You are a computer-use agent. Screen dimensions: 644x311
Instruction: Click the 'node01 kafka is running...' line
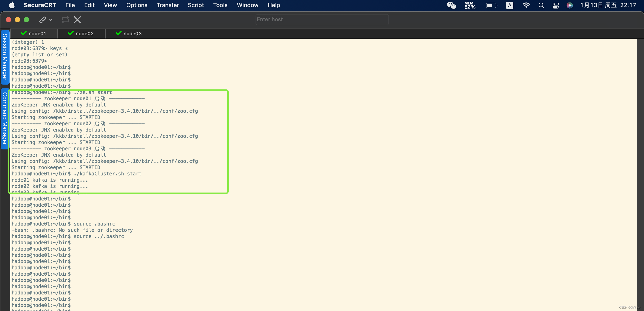pyautogui.click(x=50, y=180)
